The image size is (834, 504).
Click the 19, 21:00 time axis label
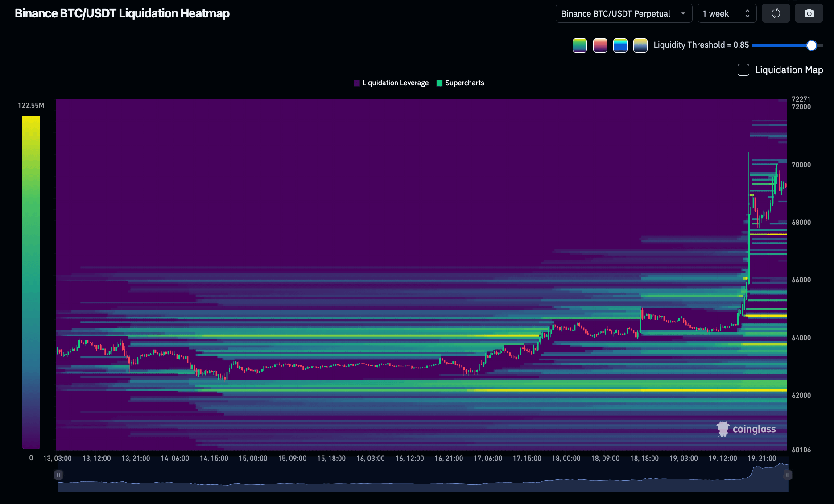[x=762, y=459]
